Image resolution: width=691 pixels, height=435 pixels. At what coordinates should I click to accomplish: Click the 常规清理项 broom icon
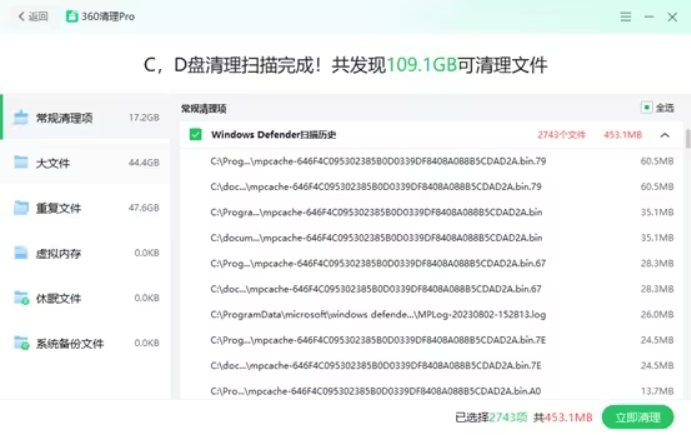[x=21, y=117]
